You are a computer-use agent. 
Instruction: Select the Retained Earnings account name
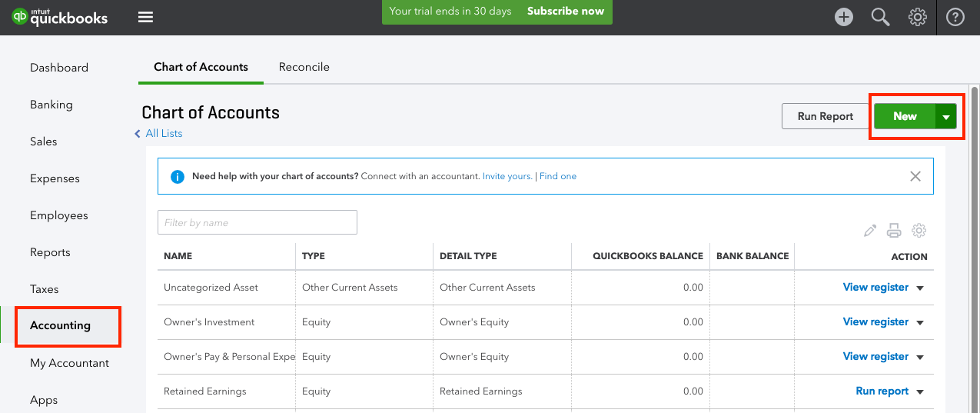[205, 391]
